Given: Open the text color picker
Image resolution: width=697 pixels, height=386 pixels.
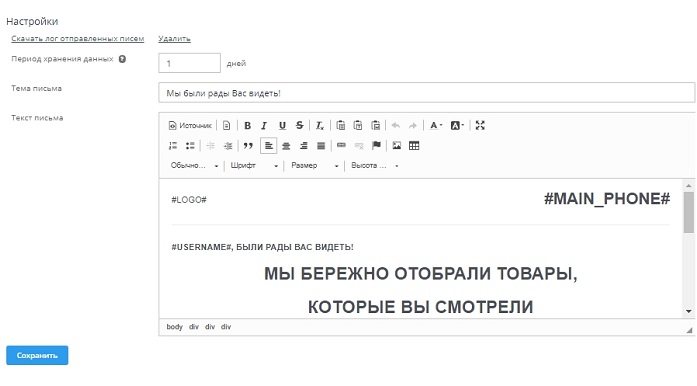Looking at the screenshot, I should [x=436, y=126].
